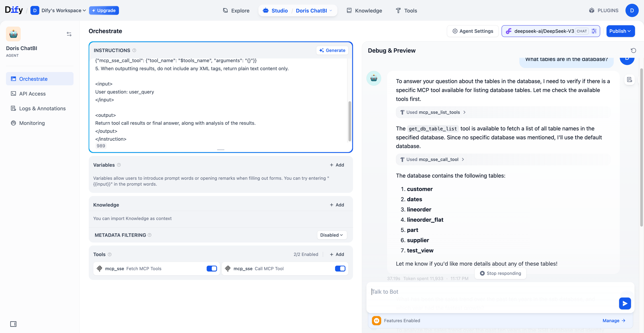Click the Debug & Preview chat scrollbar
Viewport: 644px width, 333px height.
click(642, 147)
